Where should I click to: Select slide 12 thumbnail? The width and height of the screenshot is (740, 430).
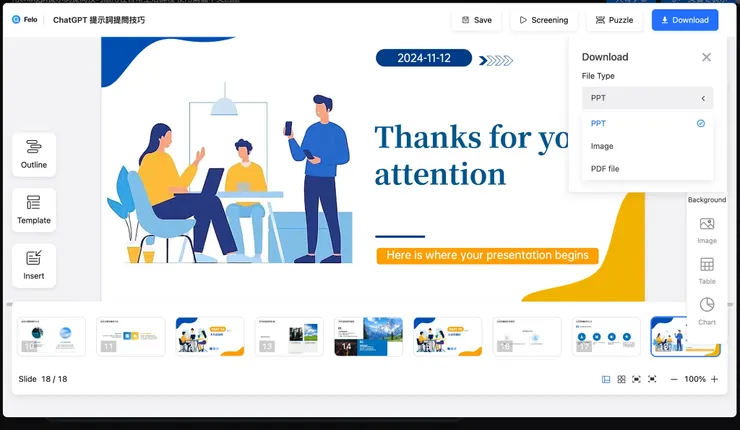[210, 337]
